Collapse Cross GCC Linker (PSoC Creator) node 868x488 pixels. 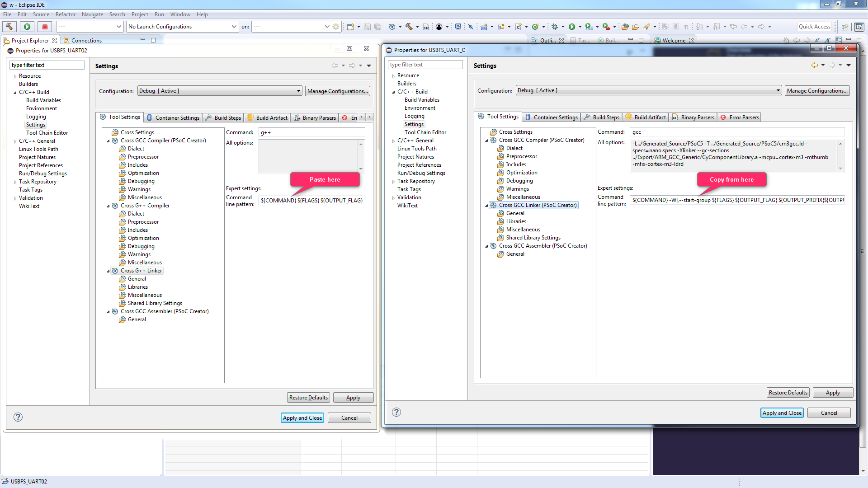[x=487, y=206]
